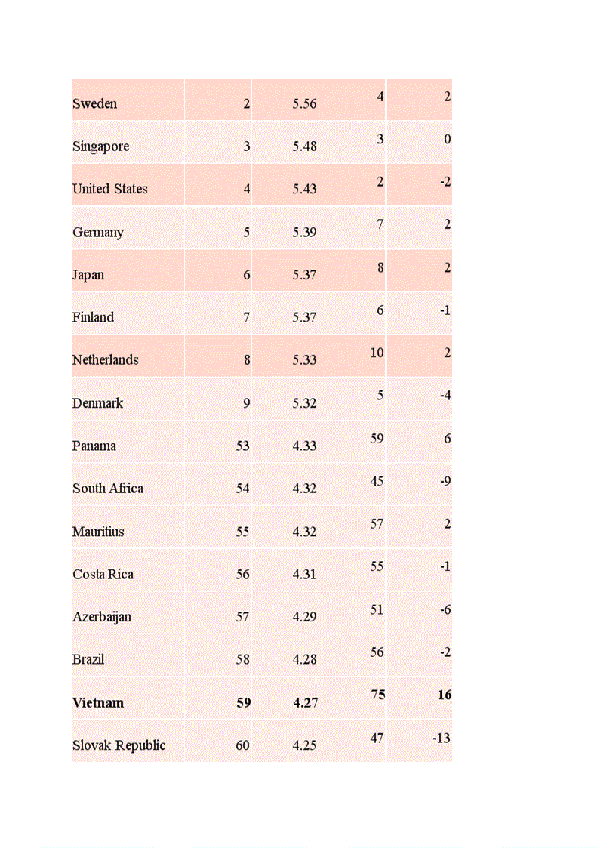
Task: Click the Sweden country name cell
Action: coord(95,103)
